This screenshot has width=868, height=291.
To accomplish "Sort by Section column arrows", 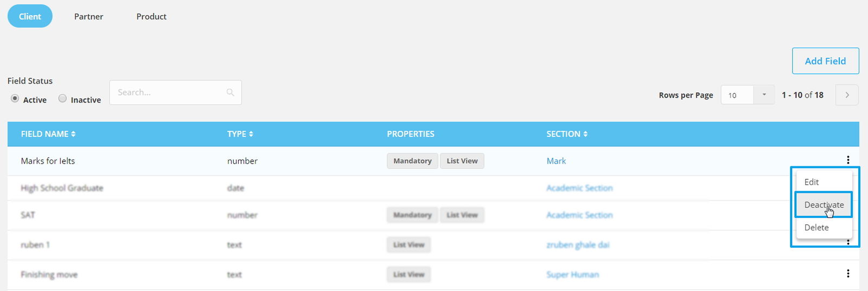I will tap(585, 134).
